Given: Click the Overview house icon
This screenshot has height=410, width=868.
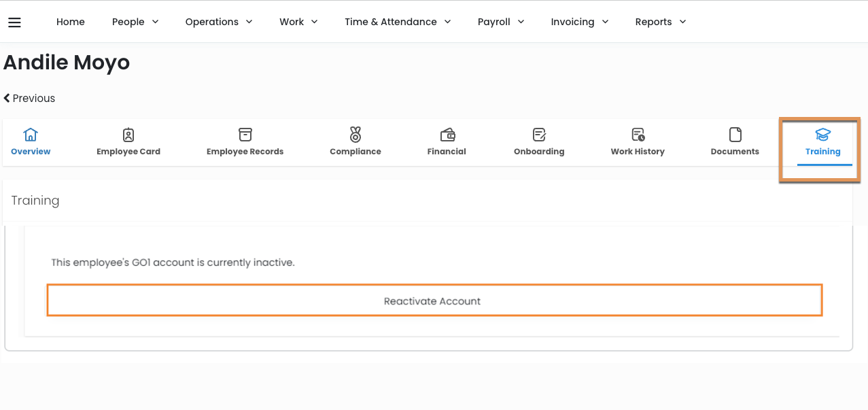Looking at the screenshot, I should (31, 134).
